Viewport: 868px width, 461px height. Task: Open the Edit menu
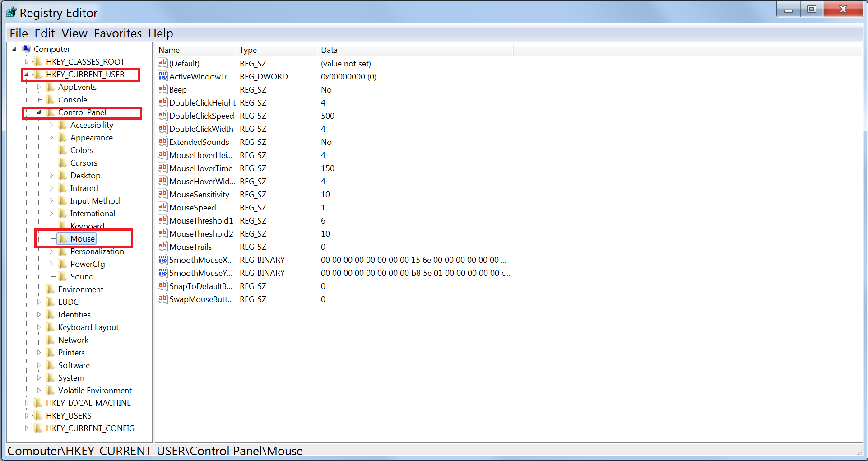coord(45,33)
